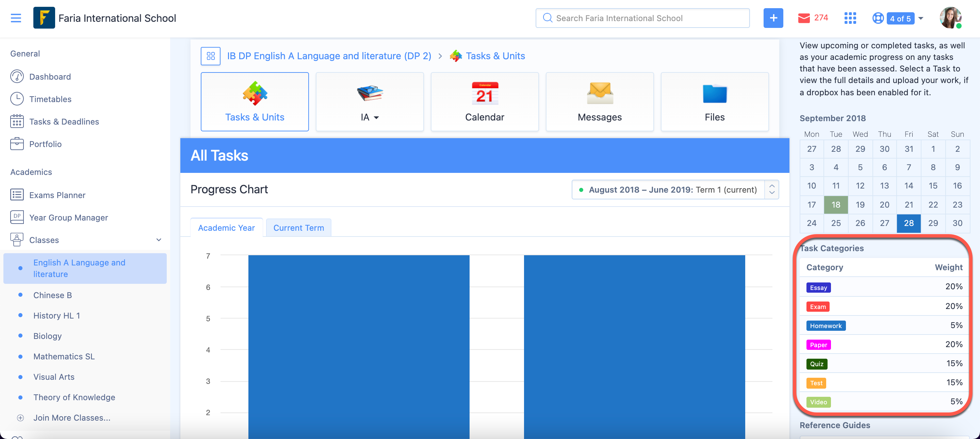Open the class Calendar tile

tap(485, 101)
